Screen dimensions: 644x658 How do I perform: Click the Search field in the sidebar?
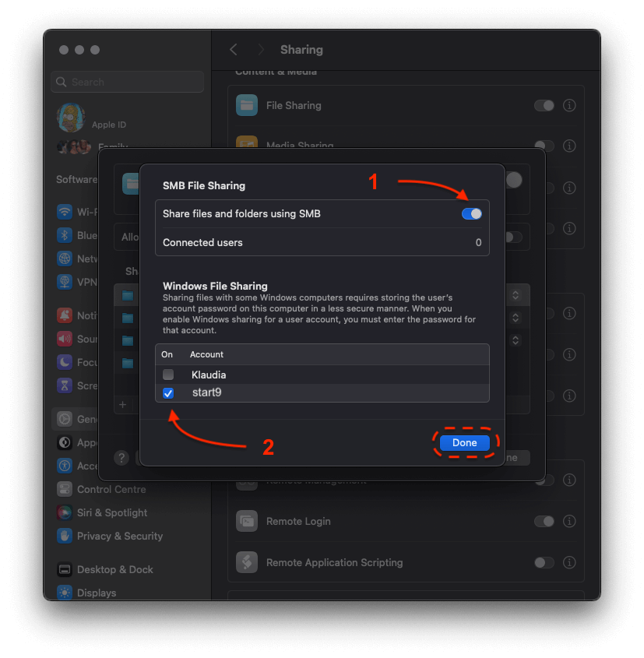(x=128, y=82)
